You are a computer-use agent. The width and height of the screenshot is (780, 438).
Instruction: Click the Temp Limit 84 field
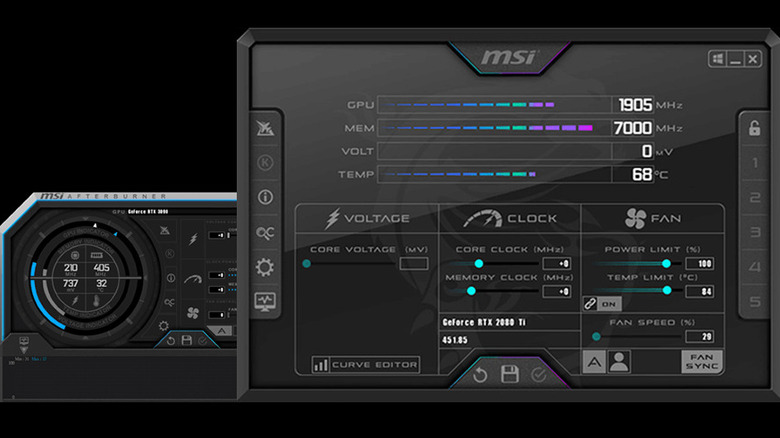tap(700, 291)
